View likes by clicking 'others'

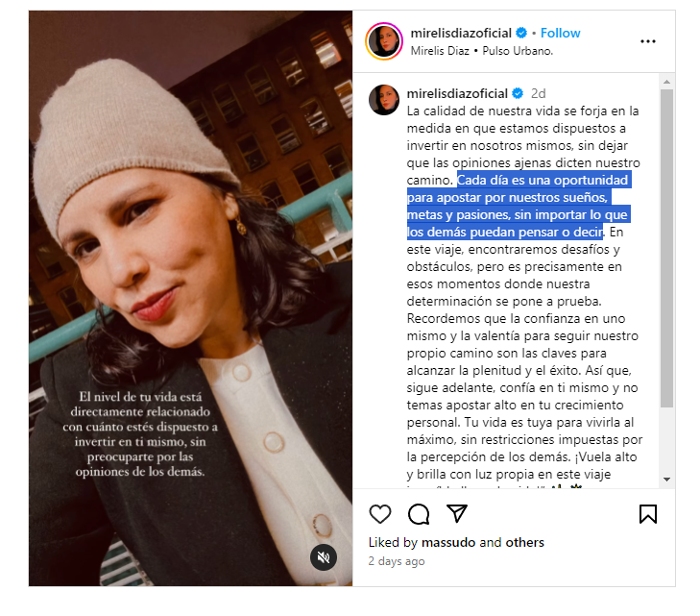[524, 542]
